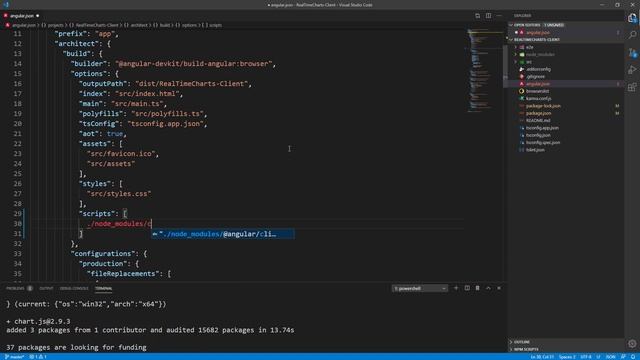Switch to the Debug Console tab
The height and width of the screenshot is (360, 640).
[x=74, y=288]
